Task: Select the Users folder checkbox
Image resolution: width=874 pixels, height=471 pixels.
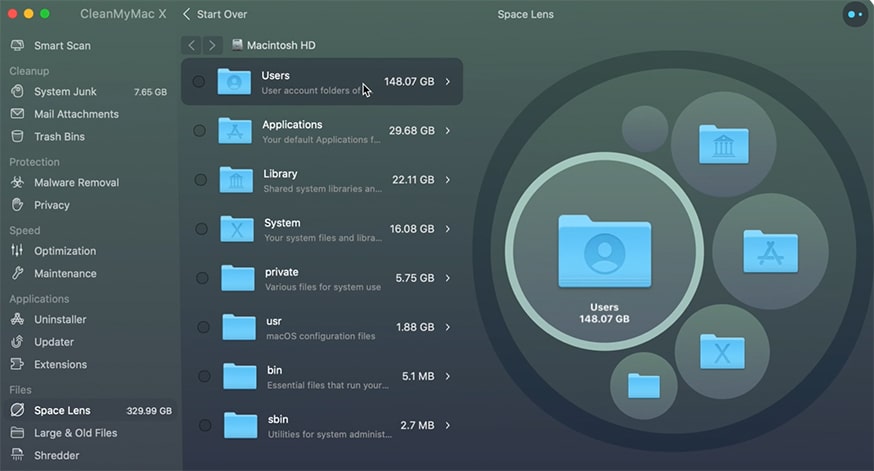Action: [x=198, y=81]
